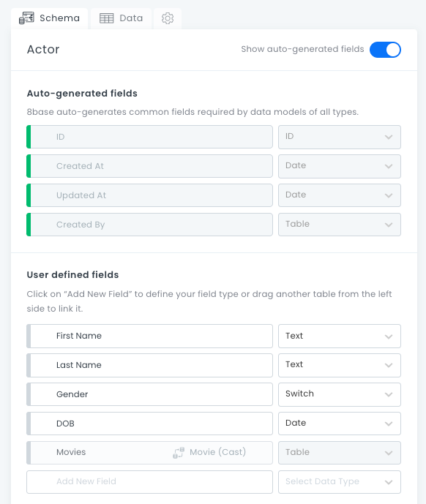Open the Last Name Text type dropdown
426x504 pixels.
[x=340, y=365]
